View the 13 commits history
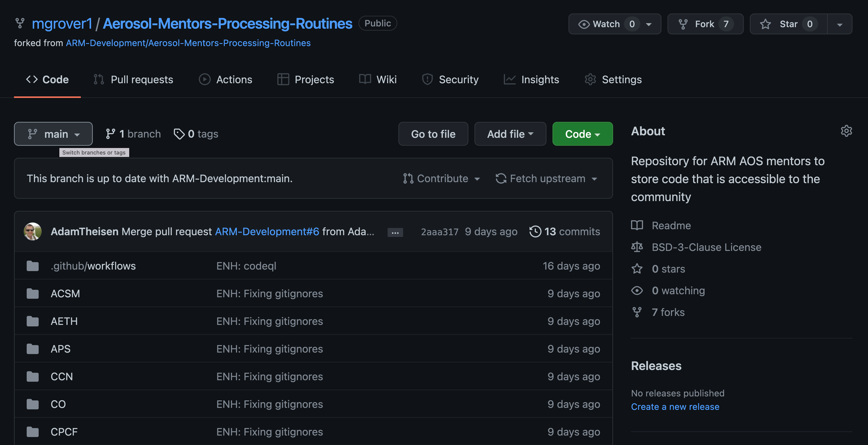 [565, 231]
